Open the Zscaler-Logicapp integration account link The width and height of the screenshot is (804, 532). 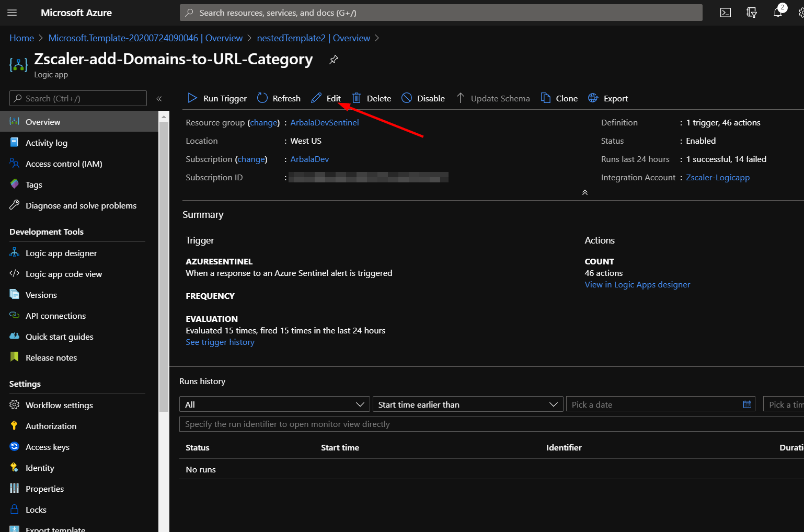718,177
